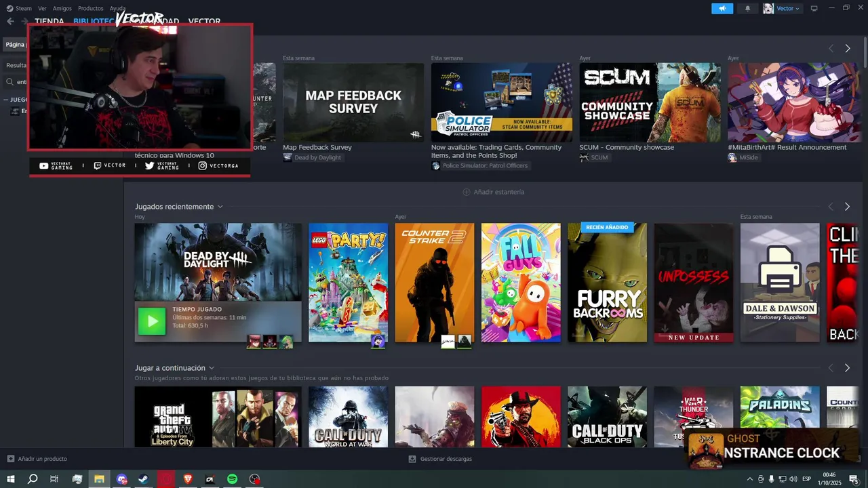Select the LEGO Party game cover

[x=348, y=283]
